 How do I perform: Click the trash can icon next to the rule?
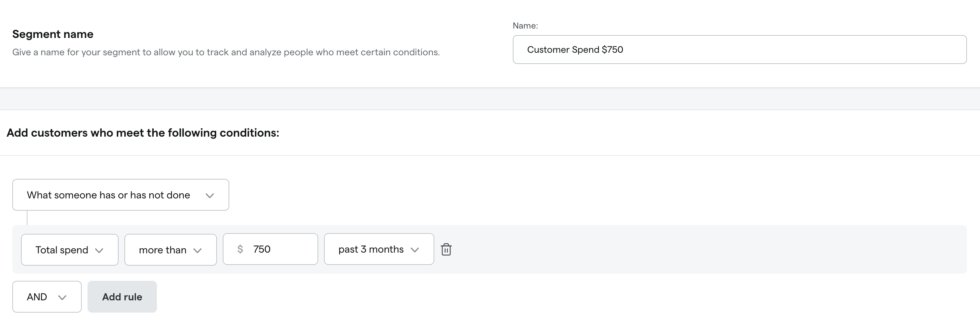click(x=446, y=249)
